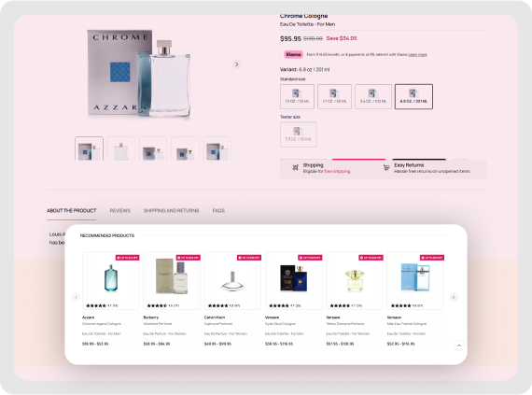Click the Recommended Products heading

point(107,235)
